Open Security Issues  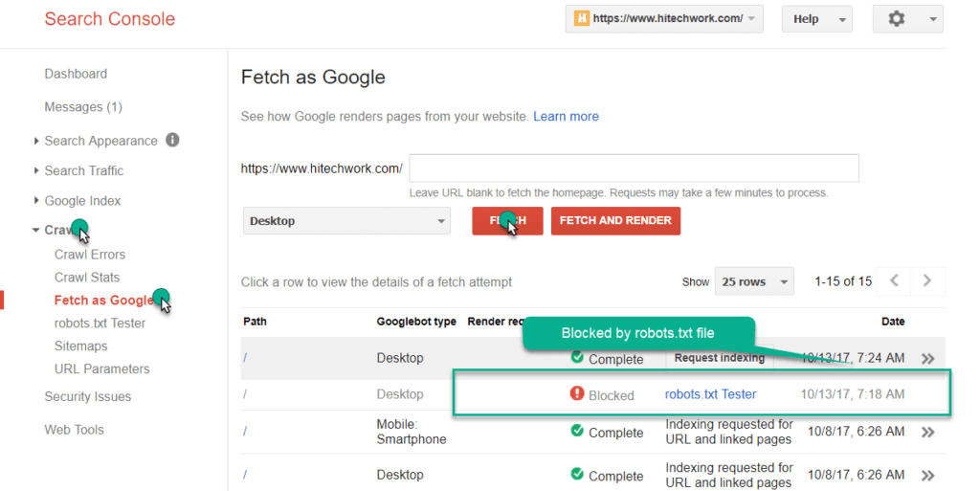(x=87, y=396)
